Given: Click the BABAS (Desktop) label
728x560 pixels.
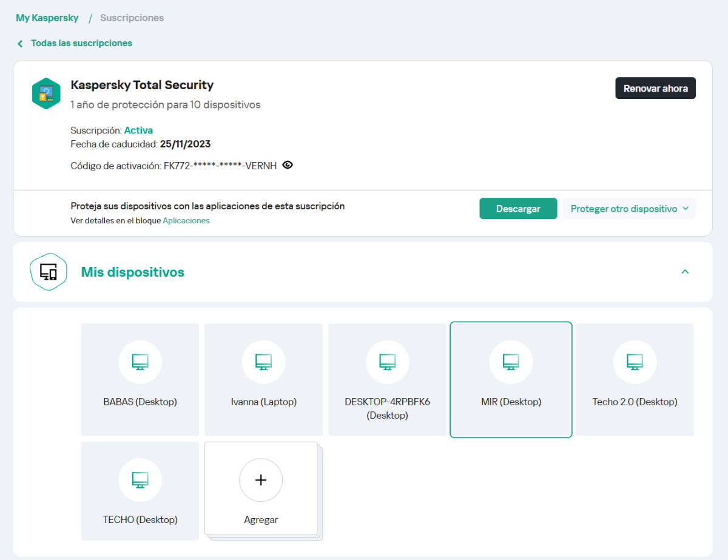Looking at the screenshot, I should [x=140, y=402].
